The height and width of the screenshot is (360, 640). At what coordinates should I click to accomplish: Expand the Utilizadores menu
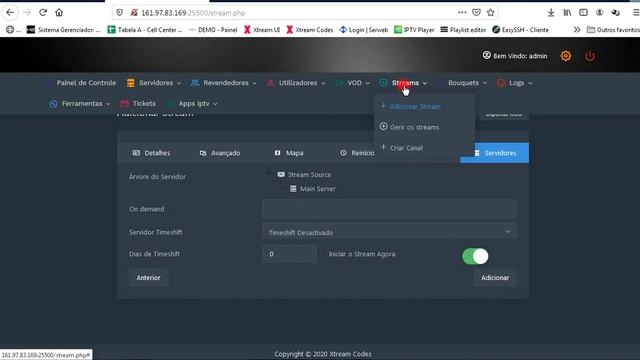tap(296, 83)
